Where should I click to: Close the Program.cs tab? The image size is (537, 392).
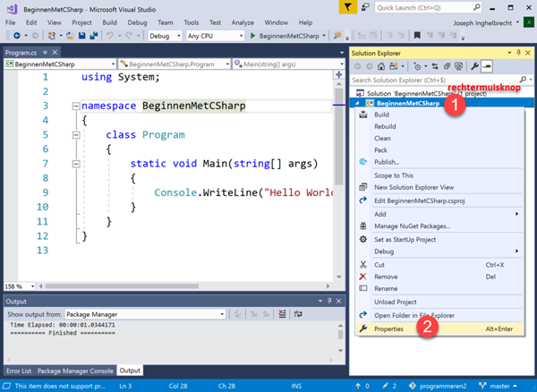click(x=55, y=53)
